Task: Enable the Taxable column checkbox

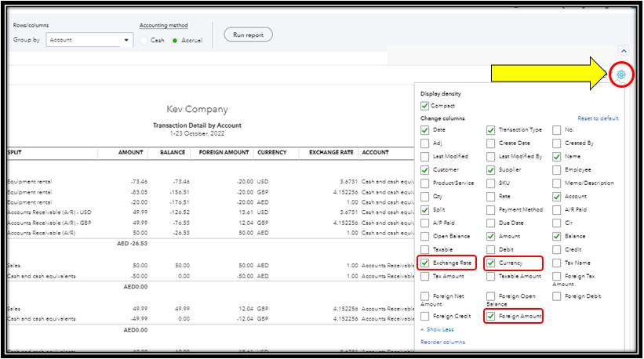Action: point(424,249)
